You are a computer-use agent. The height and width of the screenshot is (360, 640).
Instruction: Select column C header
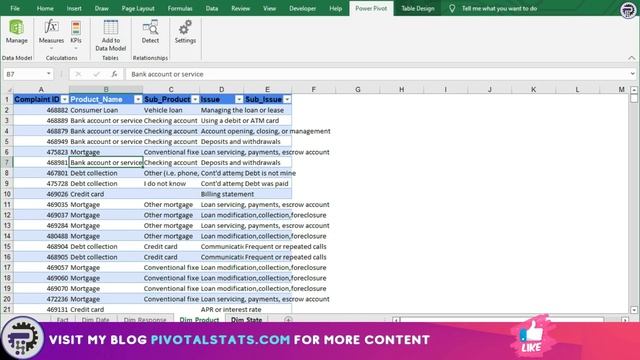pyautogui.click(x=171, y=89)
